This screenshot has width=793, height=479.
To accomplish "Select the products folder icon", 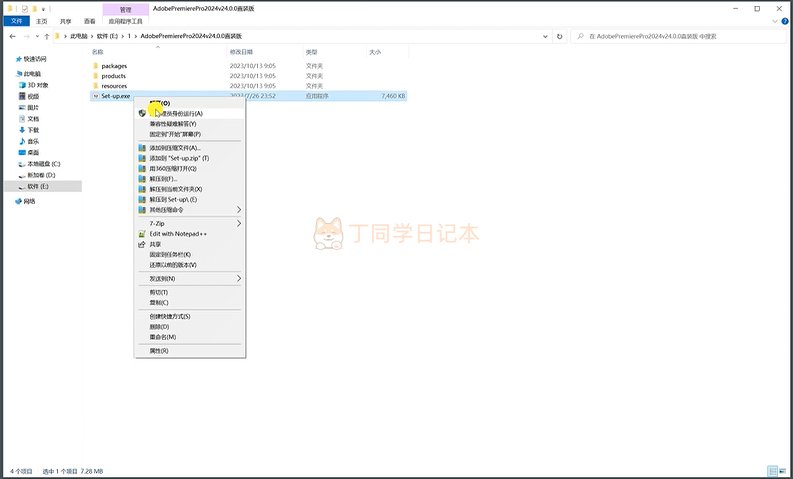I will 96,76.
